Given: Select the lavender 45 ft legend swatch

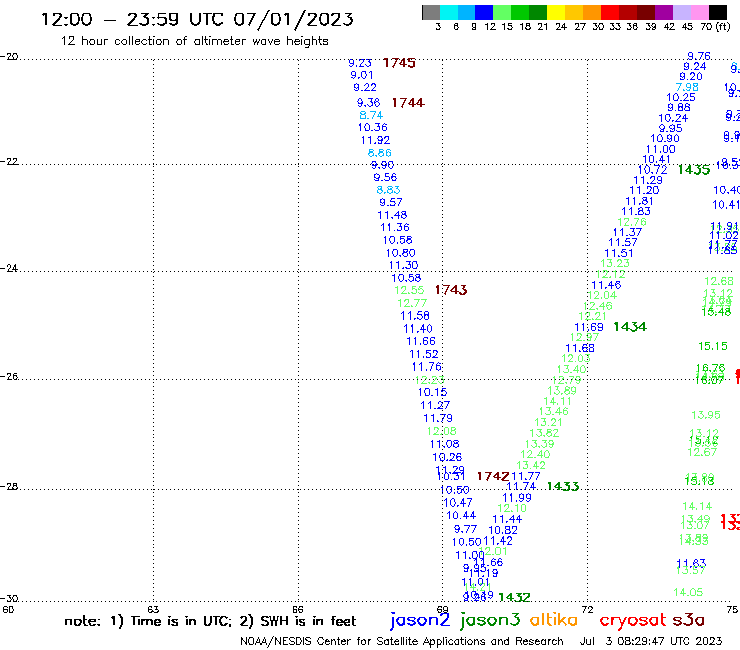Looking at the screenshot, I should (x=682, y=12).
